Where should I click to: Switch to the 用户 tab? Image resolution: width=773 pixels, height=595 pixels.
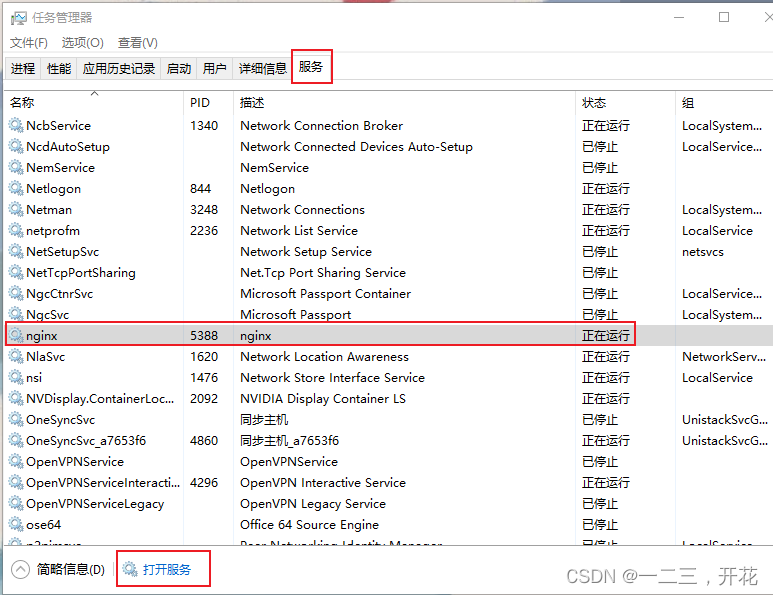pyautogui.click(x=214, y=68)
